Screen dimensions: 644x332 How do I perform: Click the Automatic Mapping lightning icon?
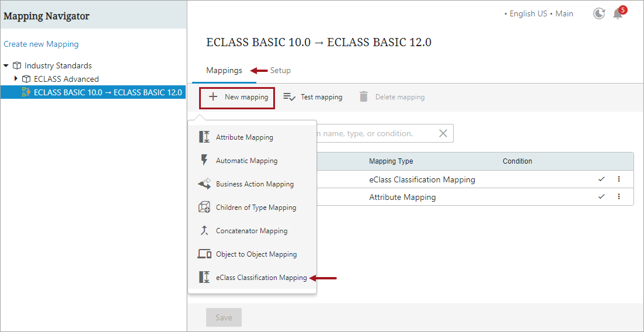[204, 160]
